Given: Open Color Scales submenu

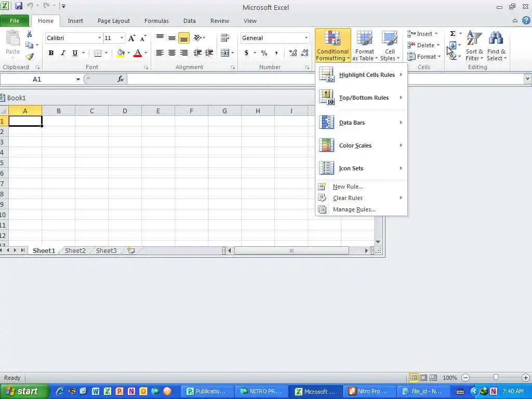Looking at the screenshot, I should pos(362,145).
